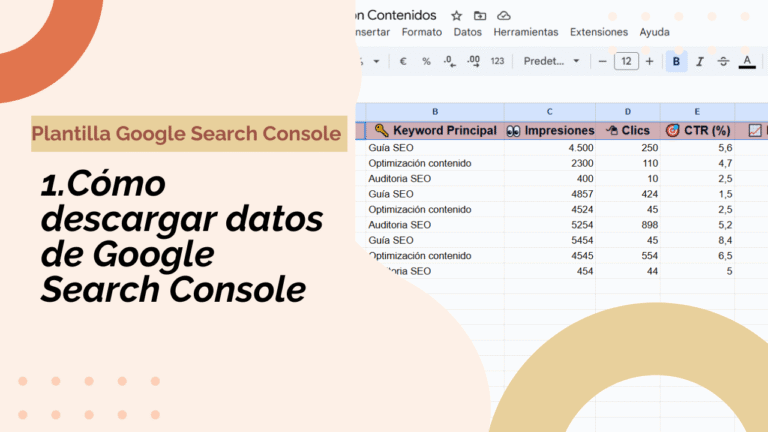768x432 pixels.
Task: Select the cell with clicks 554
Action: click(627, 256)
